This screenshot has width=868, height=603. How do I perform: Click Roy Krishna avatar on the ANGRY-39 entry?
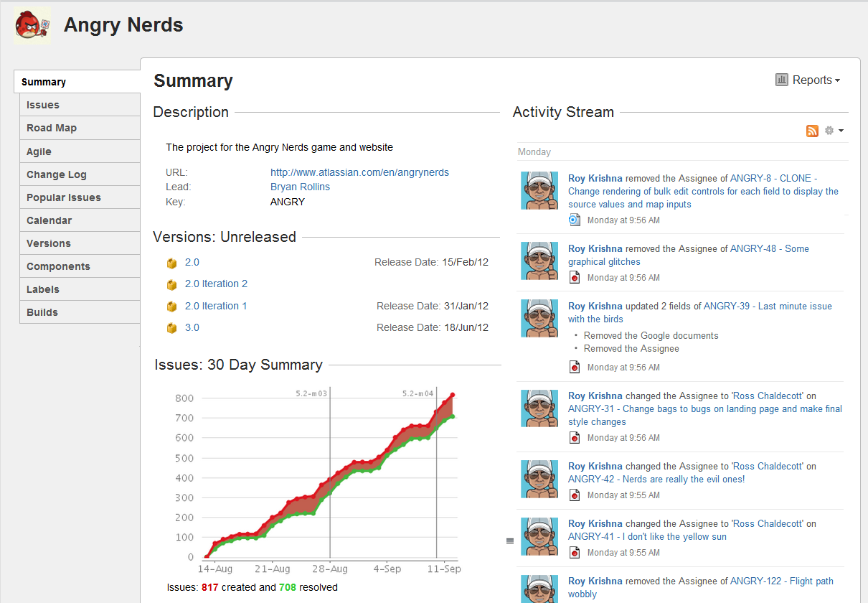pyautogui.click(x=539, y=318)
